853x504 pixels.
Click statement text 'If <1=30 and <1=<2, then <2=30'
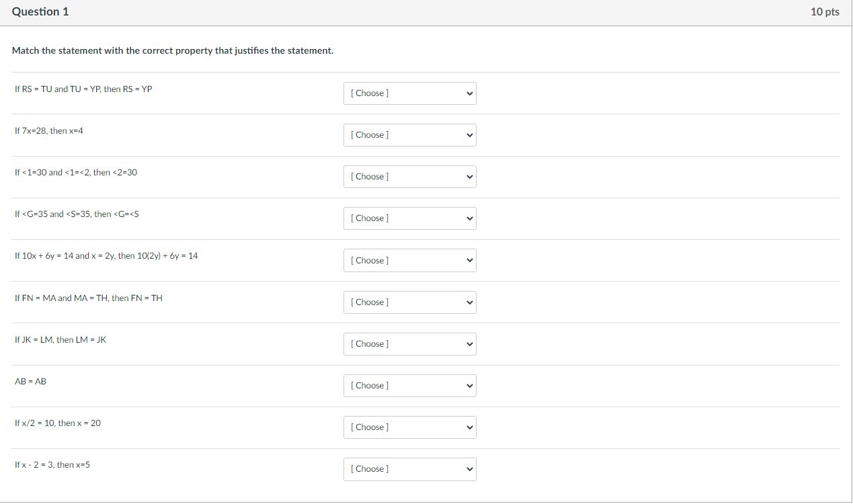[x=76, y=173]
